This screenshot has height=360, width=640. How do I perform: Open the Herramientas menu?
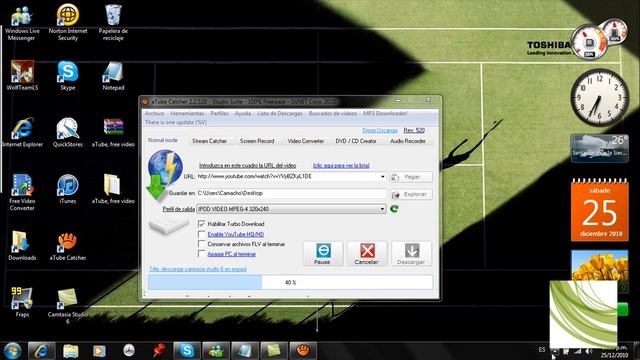click(x=187, y=113)
